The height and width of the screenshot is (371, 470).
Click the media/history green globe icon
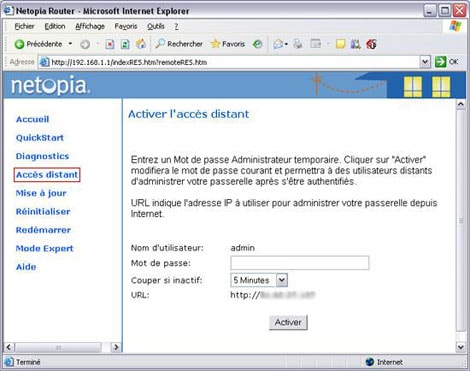(257, 44)
